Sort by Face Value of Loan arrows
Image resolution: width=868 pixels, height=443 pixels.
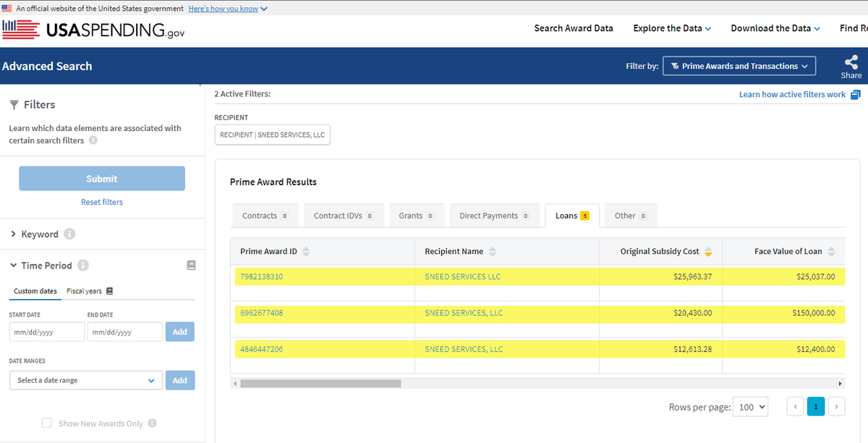(831, 251)
